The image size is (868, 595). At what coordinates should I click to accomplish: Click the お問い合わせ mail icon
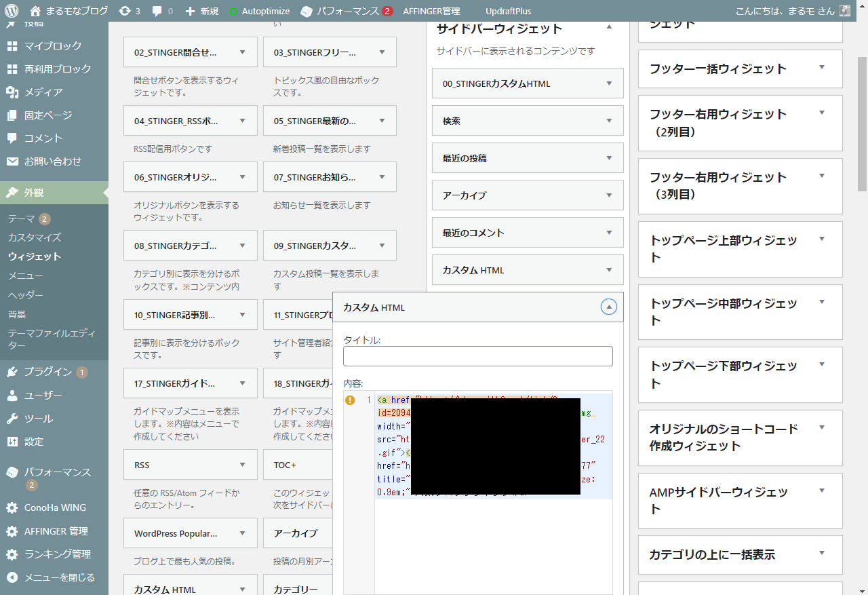click(x=12, y=161)
